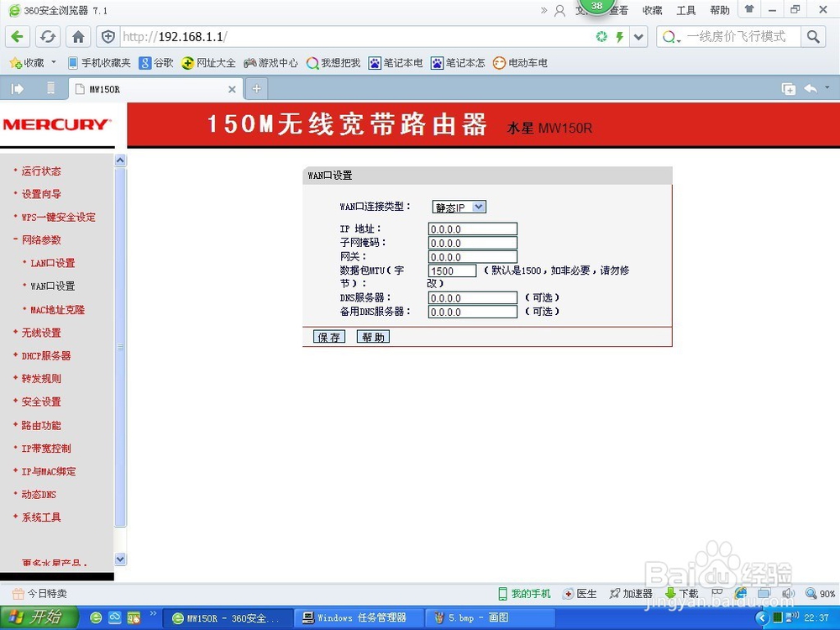Click 我的手机 in status bar
The image size is (840, 630).
pos(524,594)
